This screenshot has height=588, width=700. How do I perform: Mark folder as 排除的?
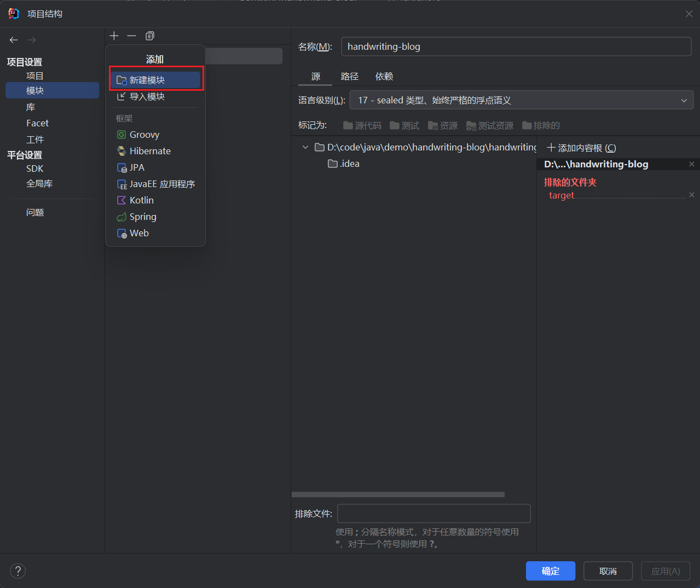tap(541, 126)
